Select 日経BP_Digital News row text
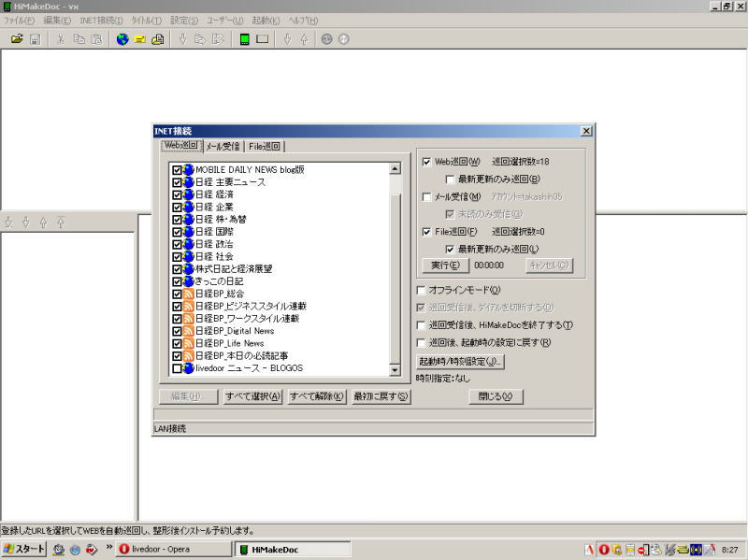 (235, 331)
